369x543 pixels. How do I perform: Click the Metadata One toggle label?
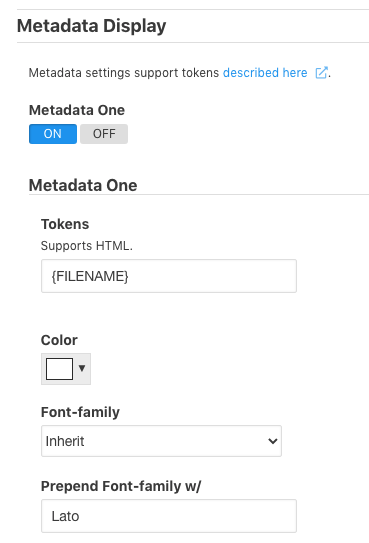pyautogui.click(x=77, y=110)
